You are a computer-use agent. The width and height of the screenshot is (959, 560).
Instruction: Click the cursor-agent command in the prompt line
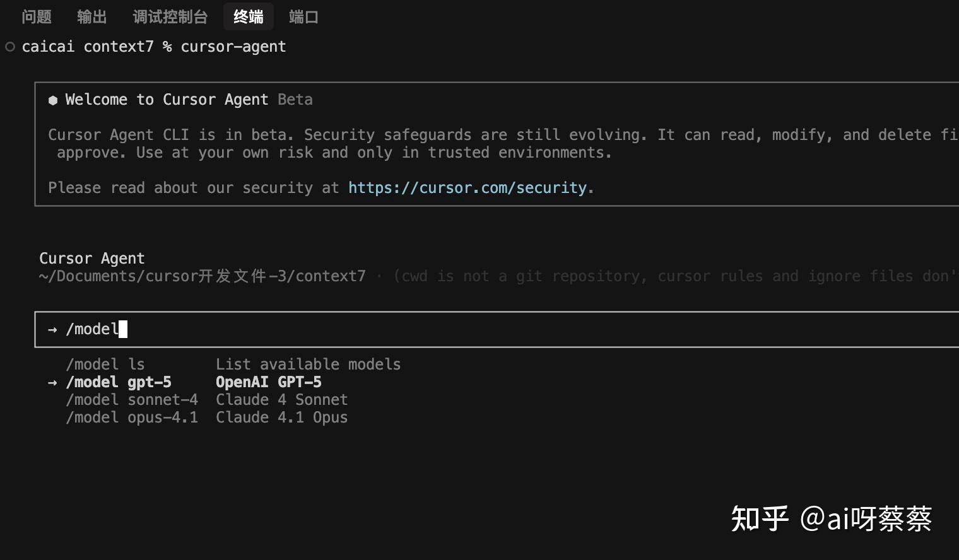coord(232,46)
